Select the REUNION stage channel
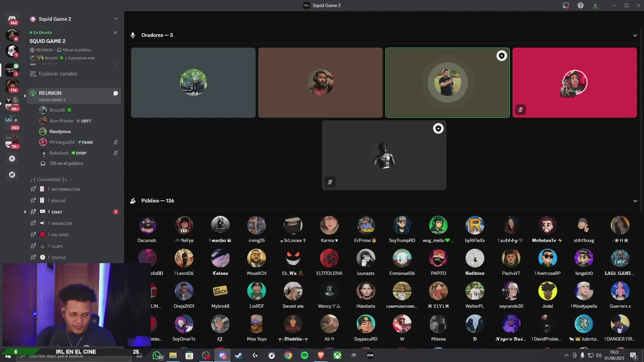 pos(73,96)
